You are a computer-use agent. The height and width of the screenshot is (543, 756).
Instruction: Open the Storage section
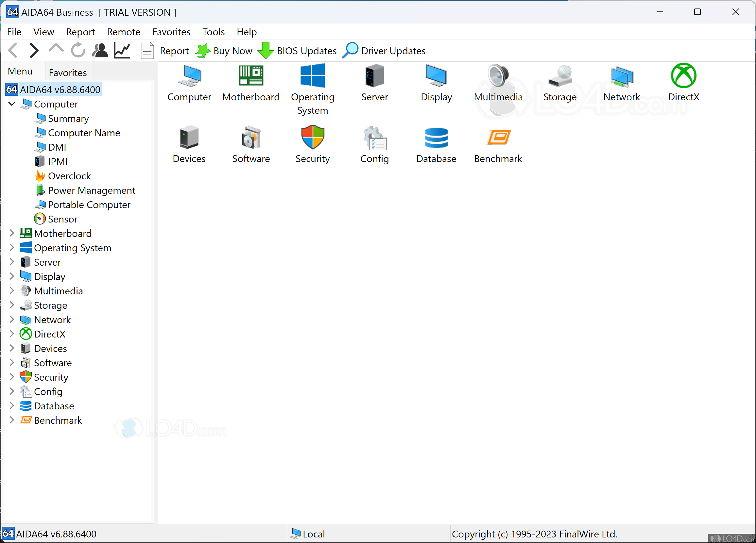[x=50, y=305]
